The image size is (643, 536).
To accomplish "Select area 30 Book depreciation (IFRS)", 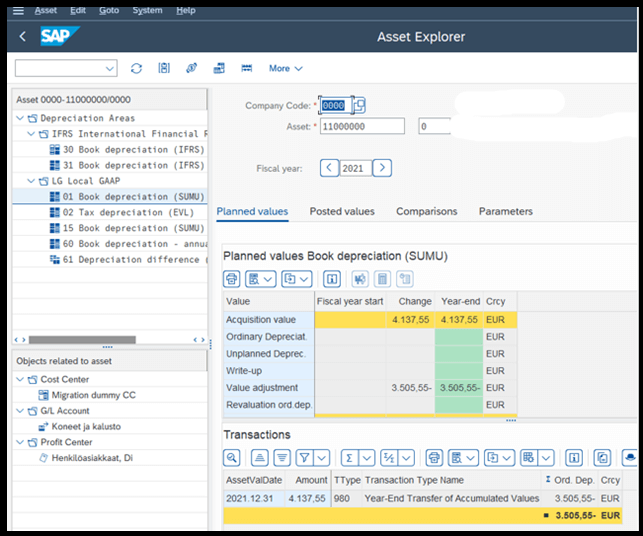I will tap(127, 150).
